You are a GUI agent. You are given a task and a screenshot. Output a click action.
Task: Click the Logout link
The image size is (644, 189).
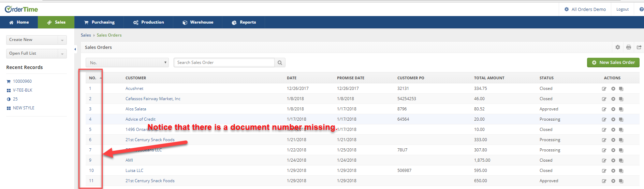click(x=623, y=9)
